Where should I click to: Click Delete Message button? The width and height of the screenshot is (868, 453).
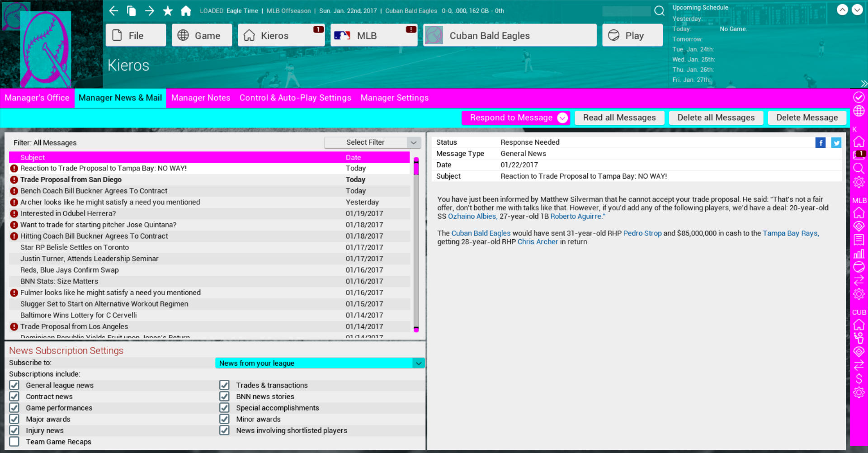click(807, 118)
